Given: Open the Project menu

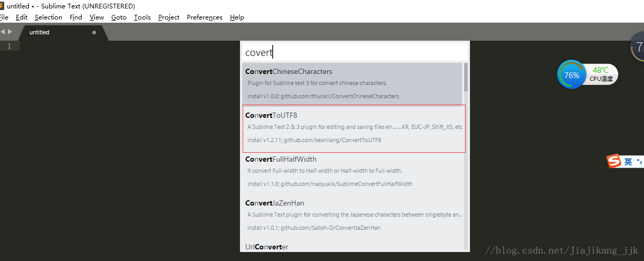Looking at the screenshot, I should pyautogui.click(x=169, y=17).
